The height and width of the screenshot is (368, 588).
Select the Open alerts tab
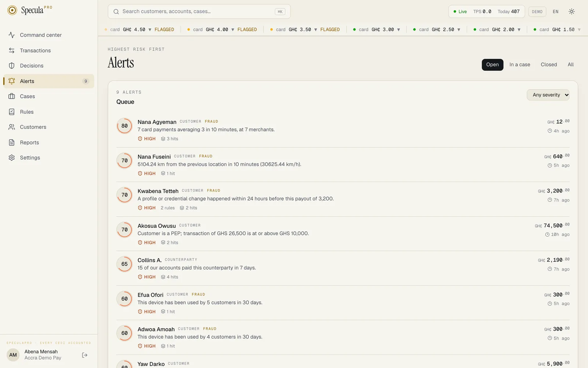tap(492, 65)
